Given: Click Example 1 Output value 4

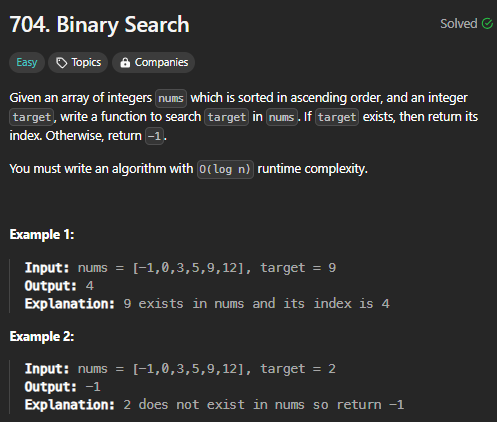Looking at the screenshot, I should [90, 286].
